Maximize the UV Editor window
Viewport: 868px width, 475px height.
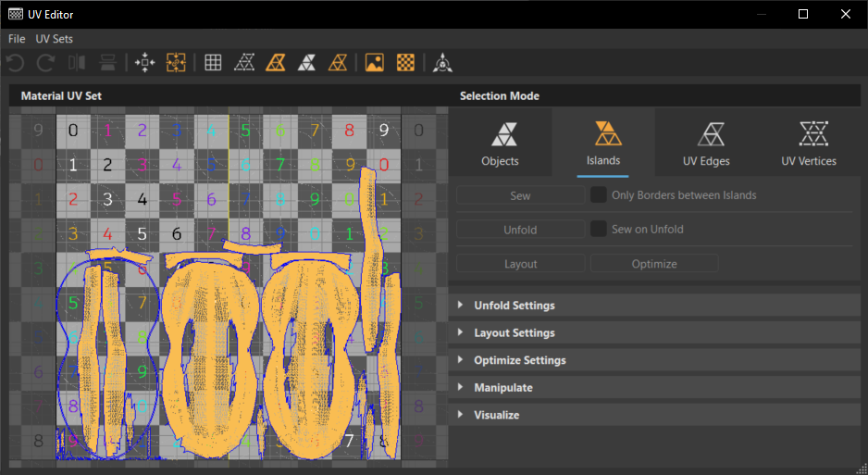[803, 14]
